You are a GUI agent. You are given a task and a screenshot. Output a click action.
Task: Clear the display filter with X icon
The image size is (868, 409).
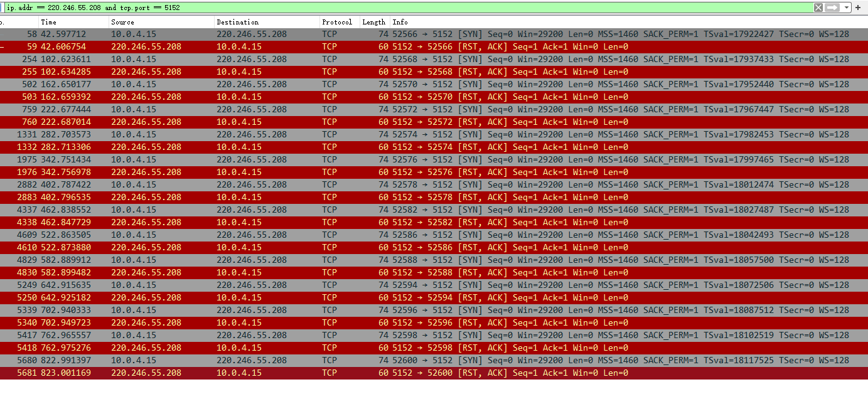pos(818,8)
